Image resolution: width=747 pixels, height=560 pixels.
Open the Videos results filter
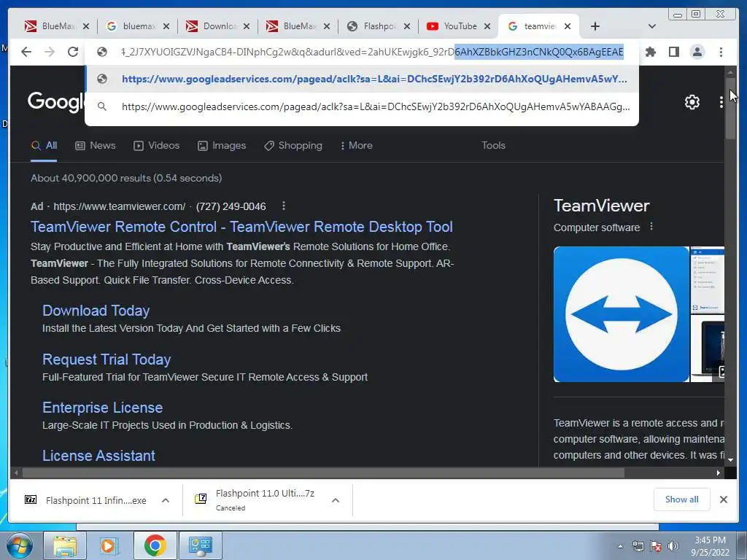(x=156, y=146)
